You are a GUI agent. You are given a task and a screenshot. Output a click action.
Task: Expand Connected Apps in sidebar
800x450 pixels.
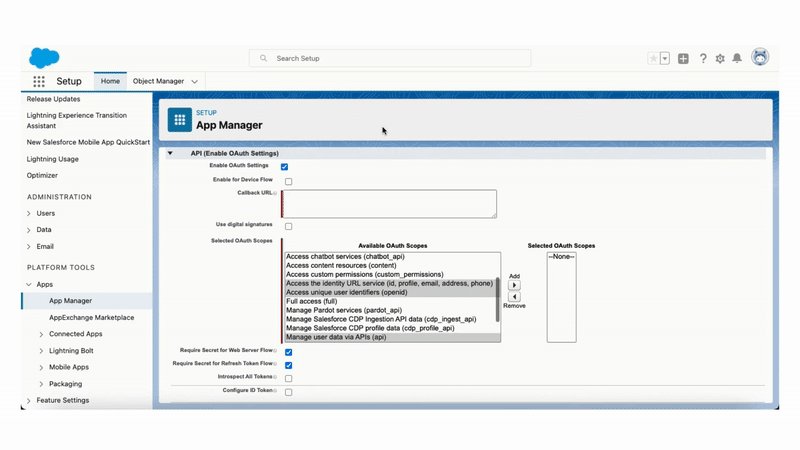point(41,335)
